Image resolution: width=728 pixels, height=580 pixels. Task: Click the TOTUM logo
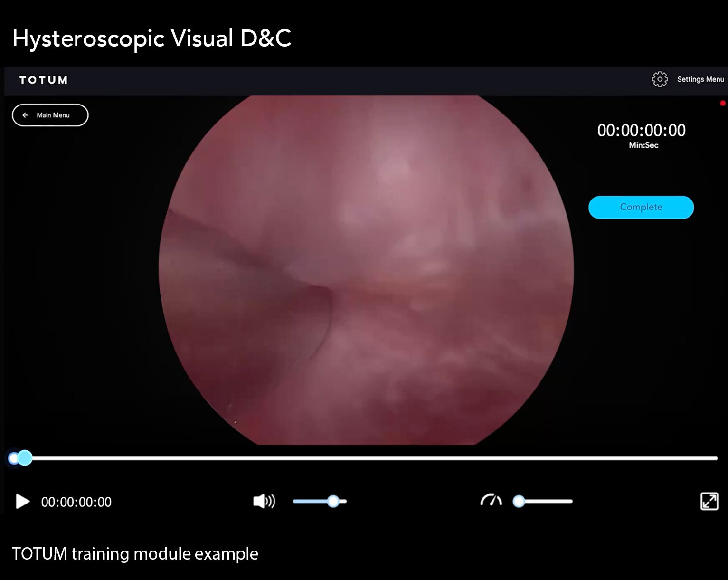(43, 80)
